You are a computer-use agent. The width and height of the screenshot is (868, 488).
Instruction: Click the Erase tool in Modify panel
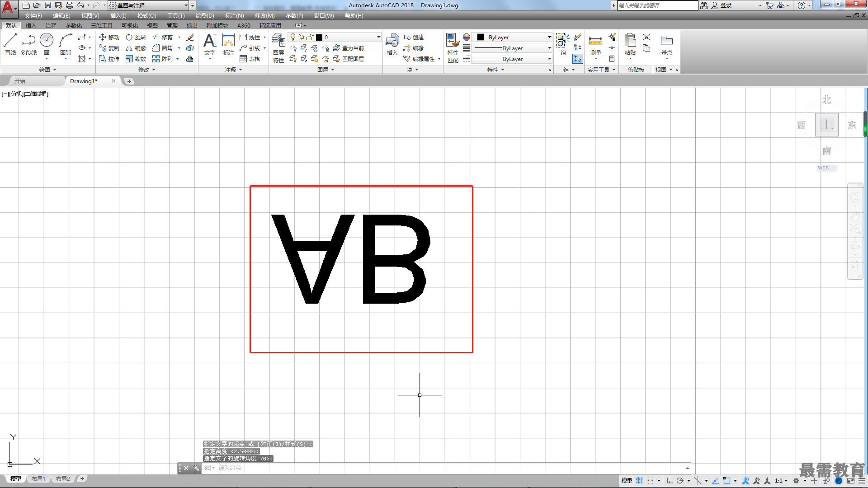coord(190,37)
